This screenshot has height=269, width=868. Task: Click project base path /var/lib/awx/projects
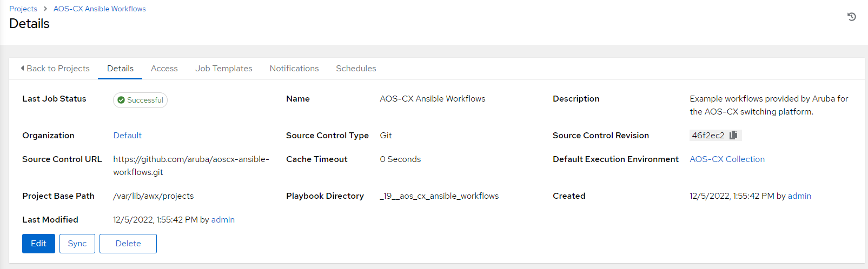pos(153,196)
